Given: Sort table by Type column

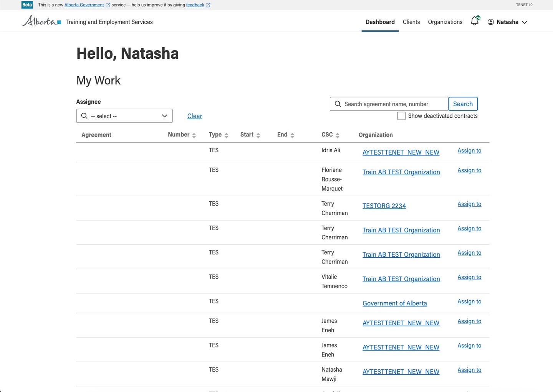Looking at the screenshot, I should coord(227,135).
